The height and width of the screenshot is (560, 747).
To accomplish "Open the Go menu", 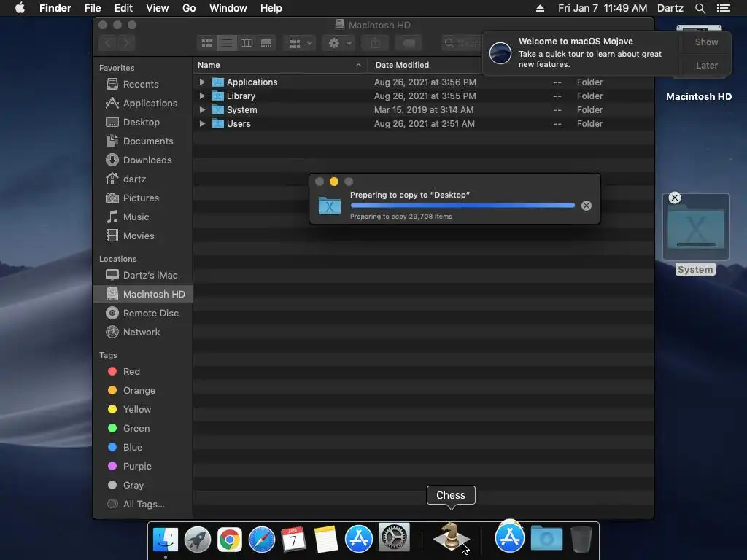I will (x=189, y=8).
